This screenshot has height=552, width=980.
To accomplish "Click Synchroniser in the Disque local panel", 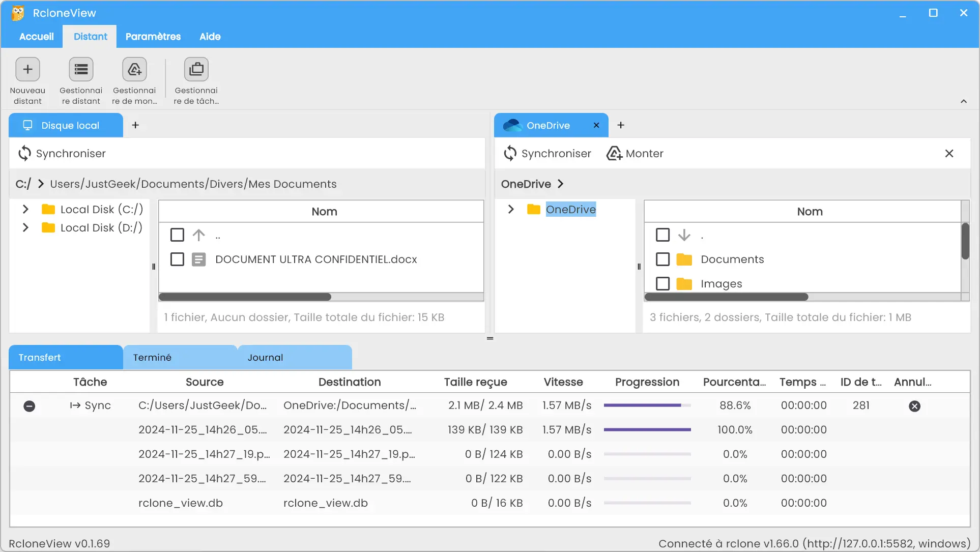I will point(62,153).
